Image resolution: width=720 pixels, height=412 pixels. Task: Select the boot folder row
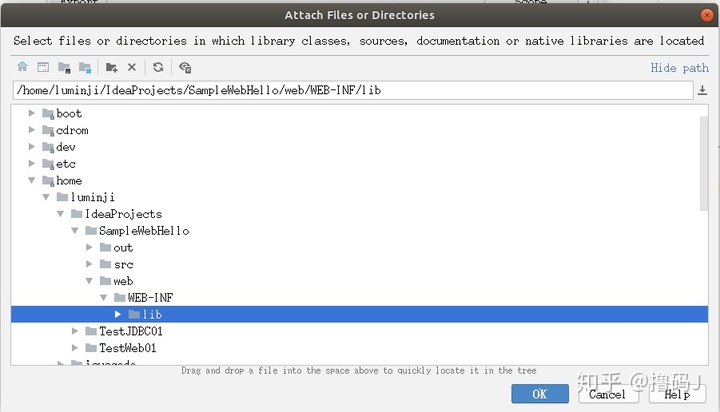click(x=359, y=113)
